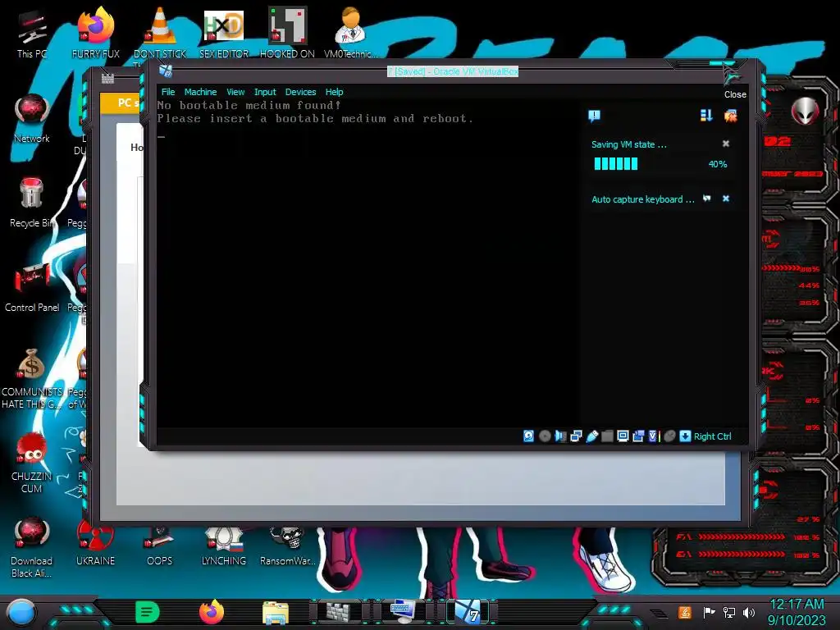The width and height of the screenshot is (840, 630).
Task: Click the recording status icon
Action: coord(638,436)
